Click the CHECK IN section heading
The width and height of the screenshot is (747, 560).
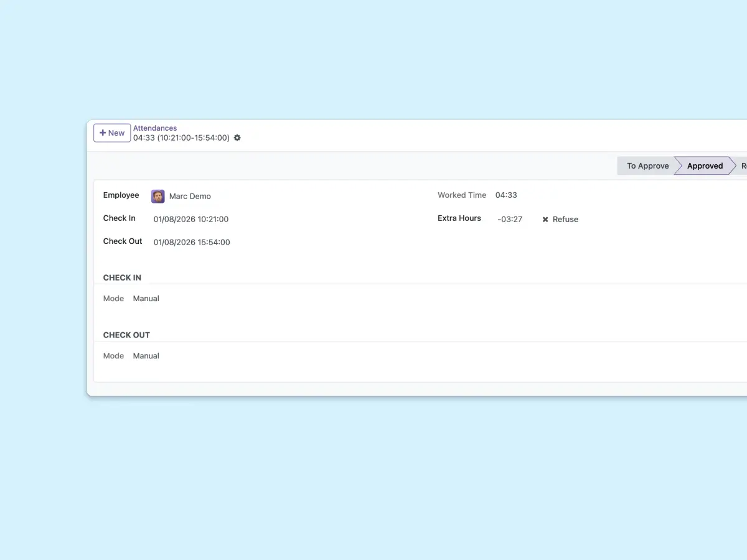point(122,278)
